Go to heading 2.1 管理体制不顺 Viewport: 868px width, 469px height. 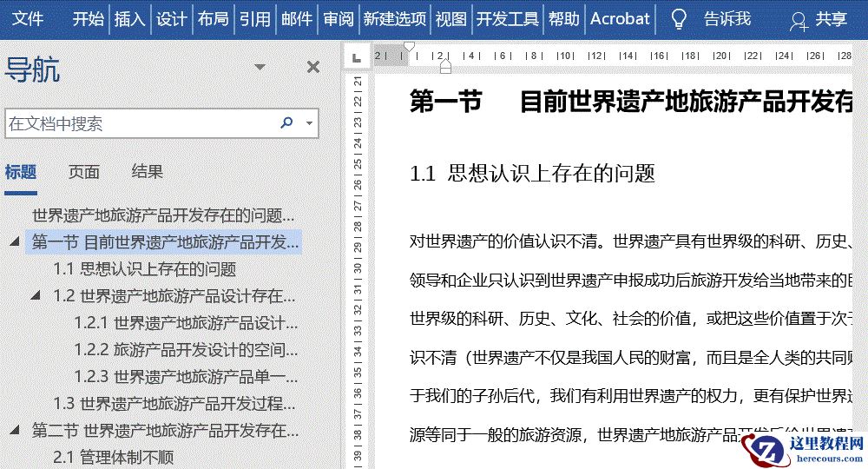pyautogui.click(x=114, y=458)
